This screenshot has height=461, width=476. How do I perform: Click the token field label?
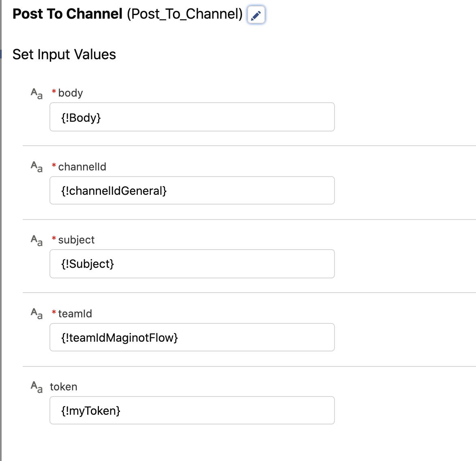(x=64, y=387)
